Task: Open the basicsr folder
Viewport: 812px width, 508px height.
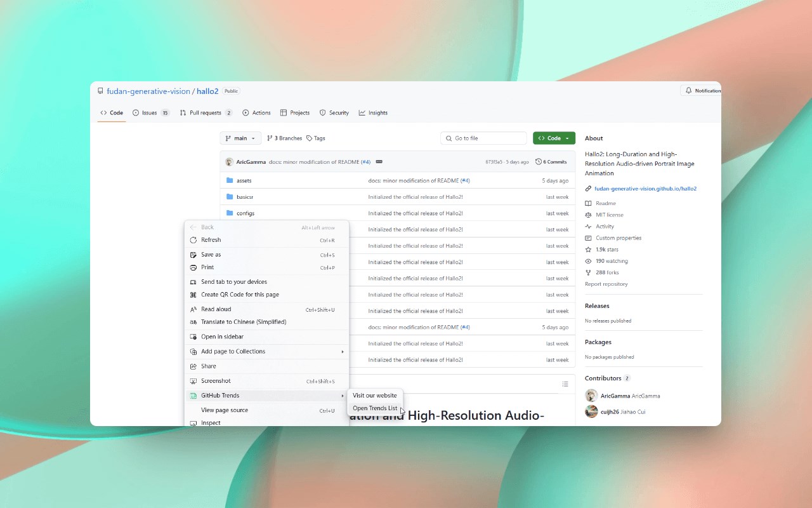Action: click(x=245, y=197)
